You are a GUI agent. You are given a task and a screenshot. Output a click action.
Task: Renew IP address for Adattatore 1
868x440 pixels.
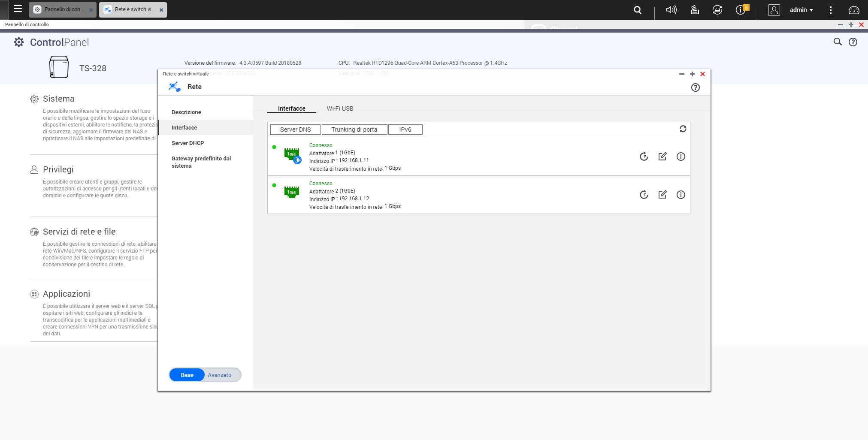coord(644,157)
